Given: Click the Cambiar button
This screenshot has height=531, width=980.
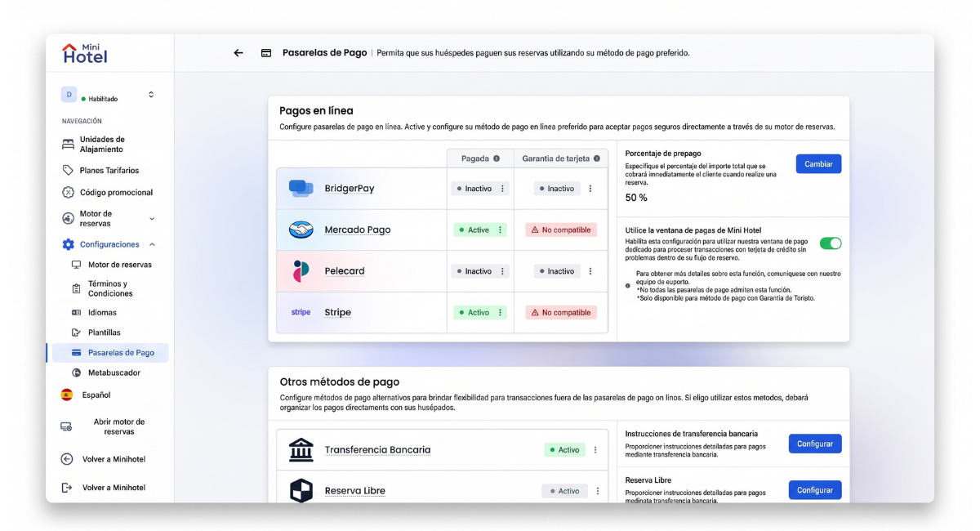Looking at the screenshot, I should tap(818, 164).
